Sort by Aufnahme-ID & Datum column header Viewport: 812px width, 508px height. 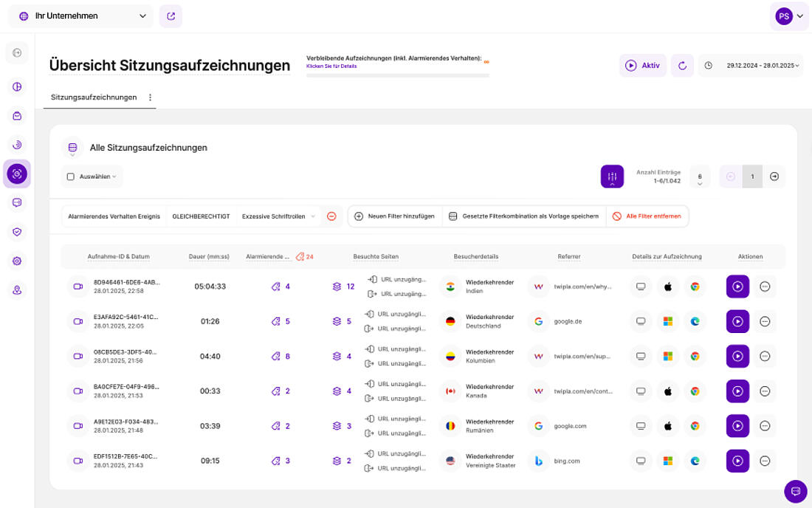point(119,257)
